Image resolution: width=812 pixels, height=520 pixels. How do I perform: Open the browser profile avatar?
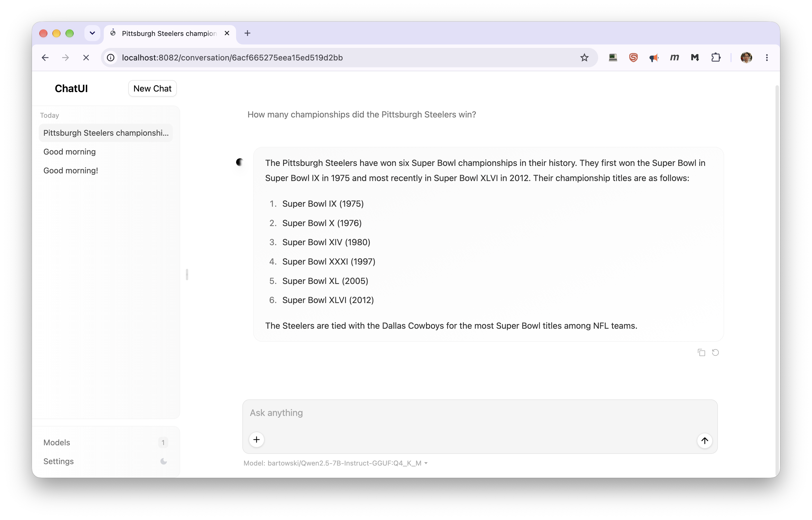tap(746, 58)
